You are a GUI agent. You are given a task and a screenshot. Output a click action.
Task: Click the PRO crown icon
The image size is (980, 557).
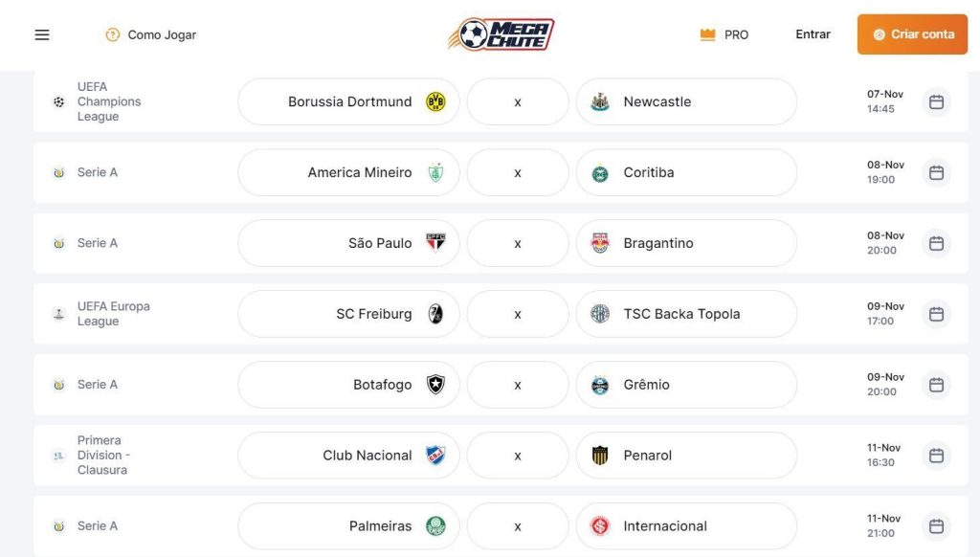tap(707, 35)
